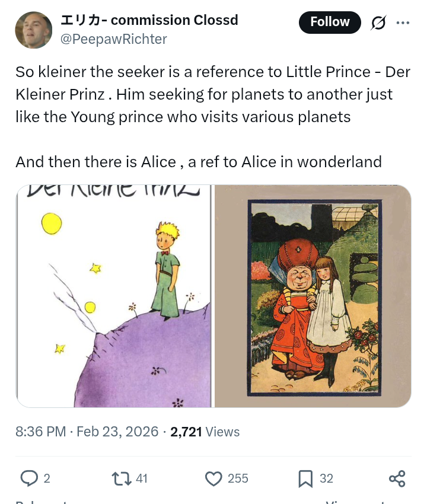The width and height of the screenshot is (427, 504).
Task: Click the share icon
Action: tap(397, 479)
